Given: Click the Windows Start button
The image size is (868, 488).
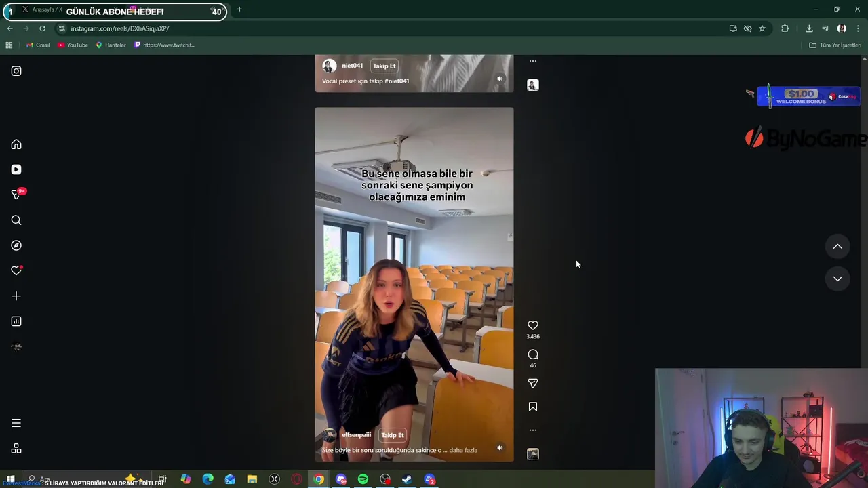Looking at the screenshot, I should coord(10,479).
